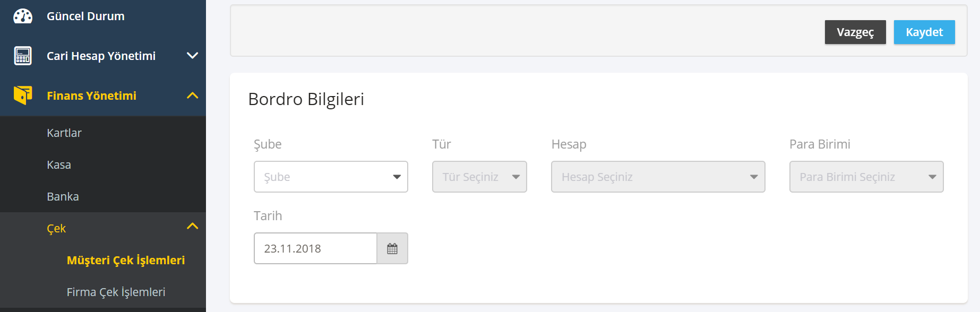
Task: Open the Güncel Durum menu item
Action: (85, 16)
